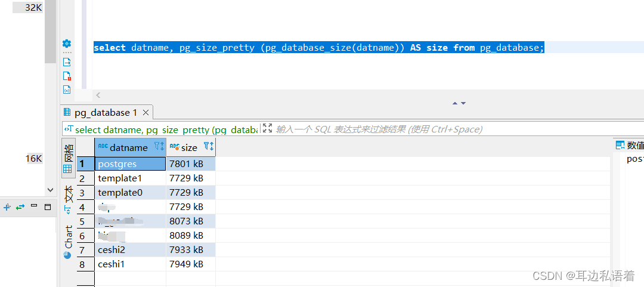
Task: Maximize the left bottom panel
Action: tap(48, 207)
